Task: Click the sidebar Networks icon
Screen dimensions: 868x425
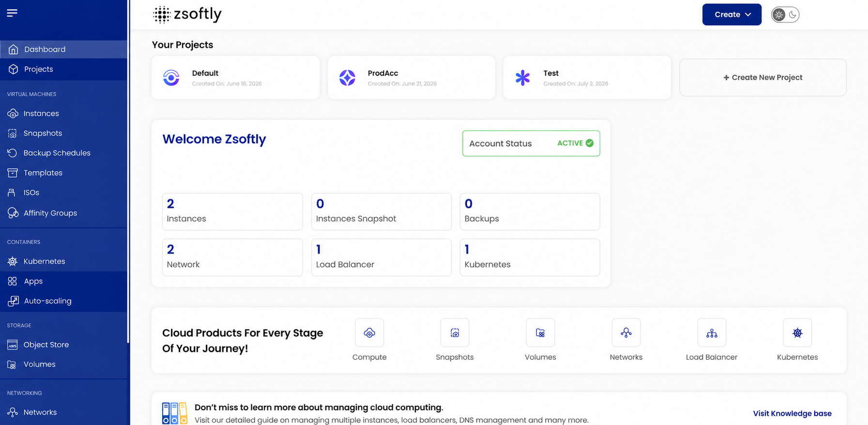Action: (13, 412)
